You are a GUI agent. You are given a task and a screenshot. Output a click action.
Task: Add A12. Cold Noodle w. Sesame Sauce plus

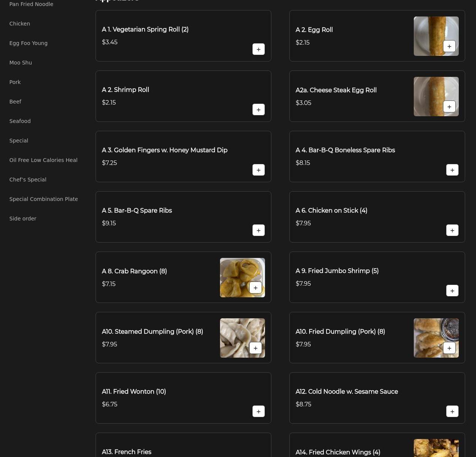pos(452,411)
